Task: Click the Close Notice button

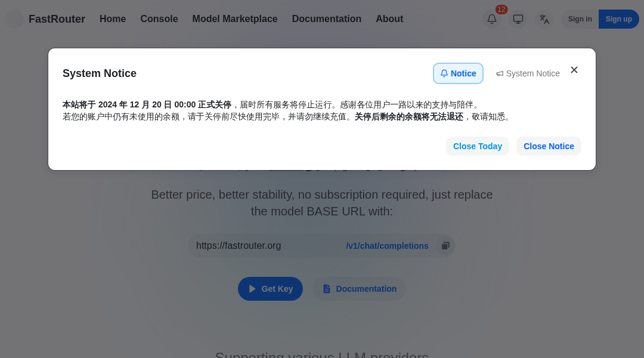Action: 549,146
